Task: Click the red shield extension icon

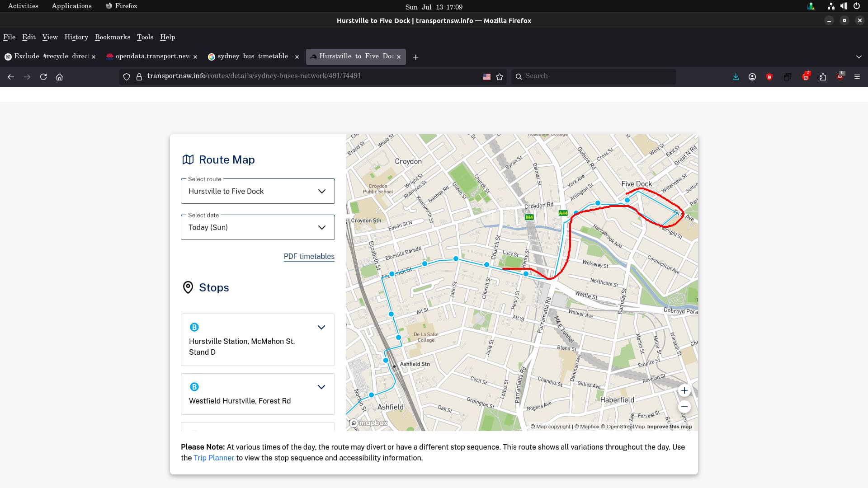Action: 769,77
